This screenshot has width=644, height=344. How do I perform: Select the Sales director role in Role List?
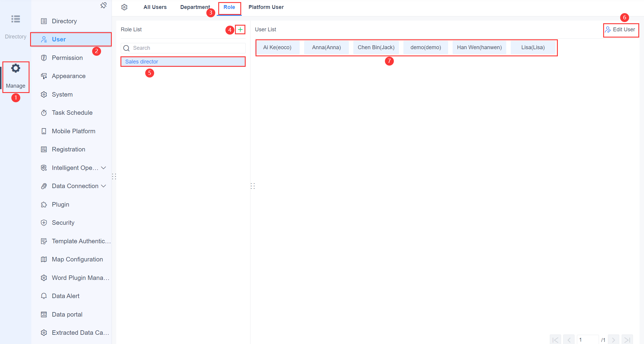coord(142,61)
